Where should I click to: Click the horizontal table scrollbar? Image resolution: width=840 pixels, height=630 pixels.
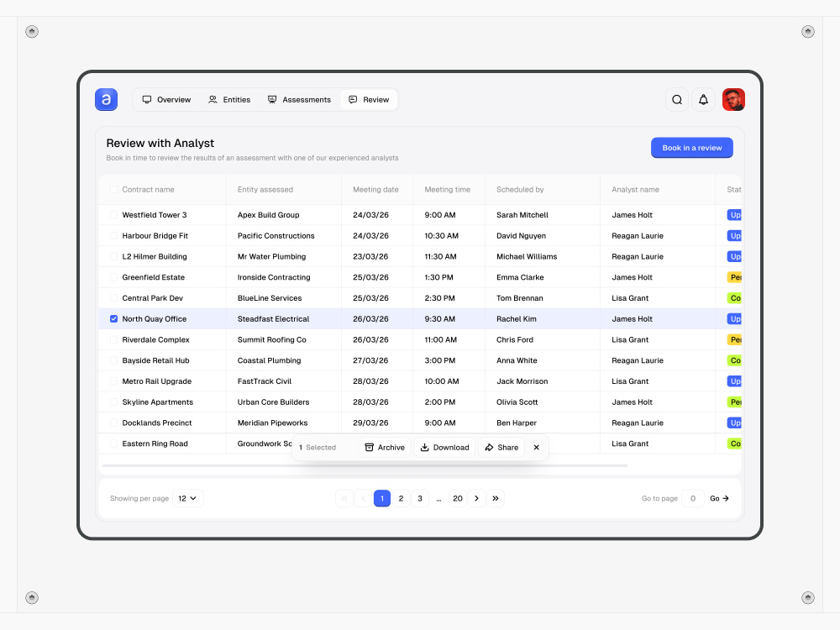click(x=365, y=465)
